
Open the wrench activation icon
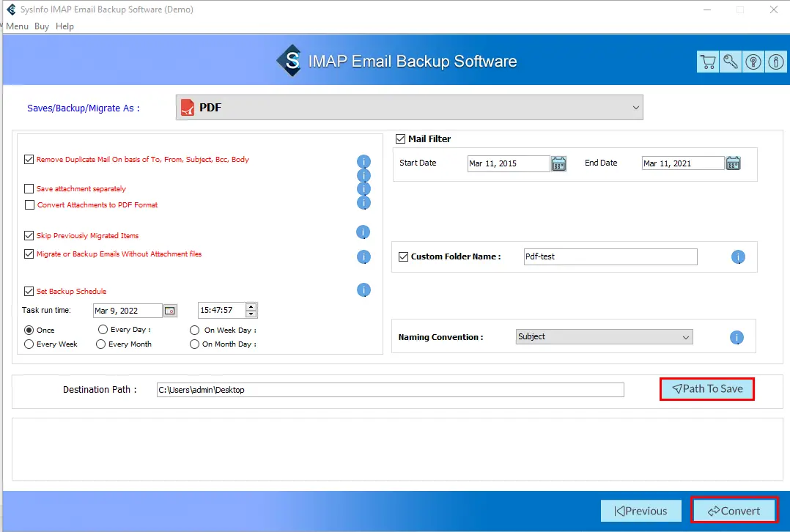coord(731,62)
